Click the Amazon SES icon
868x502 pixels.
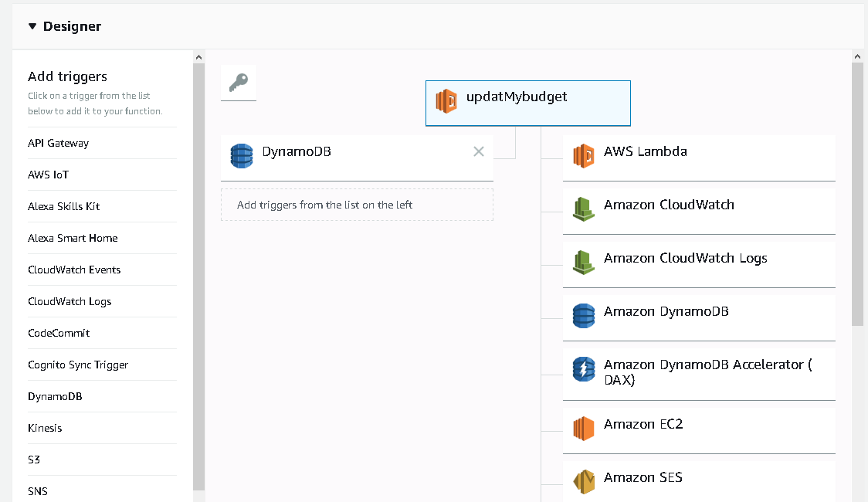click(x=584, y=481)
